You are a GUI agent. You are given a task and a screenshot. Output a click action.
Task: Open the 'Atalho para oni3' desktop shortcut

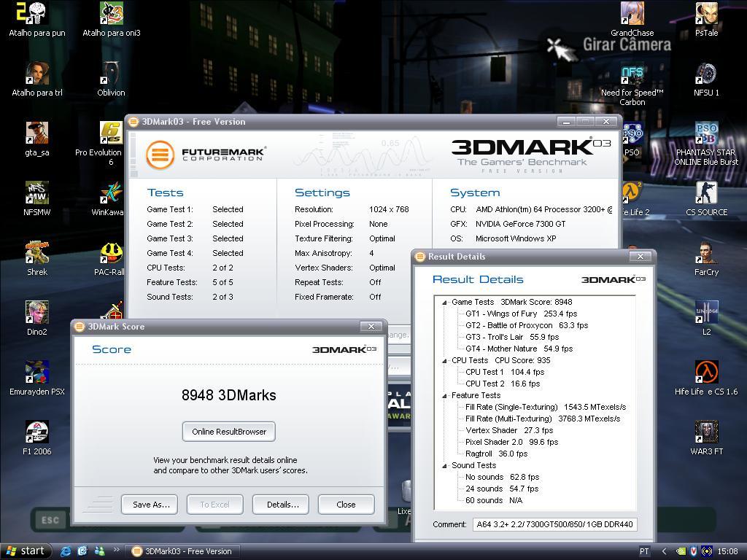(x=112, y=20)
